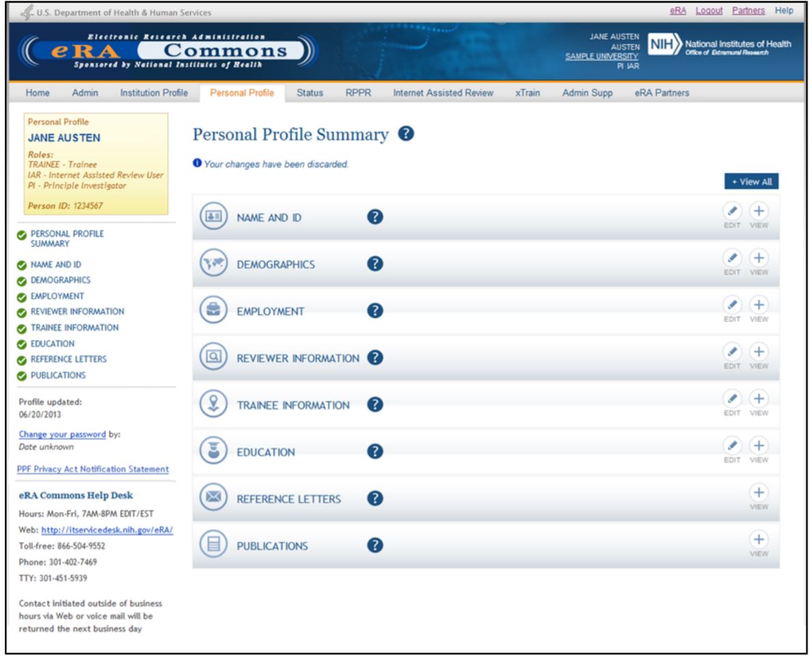Screen dimensions: 812x656
Task: Open the Internet Assisted Review tab
Action: tap(443, 93)
